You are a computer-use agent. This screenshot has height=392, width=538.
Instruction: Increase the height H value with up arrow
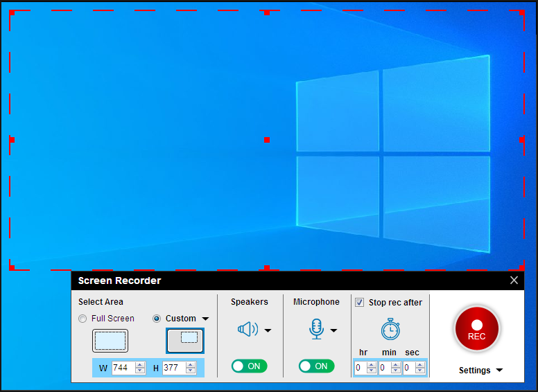click(x=191, y=365)
